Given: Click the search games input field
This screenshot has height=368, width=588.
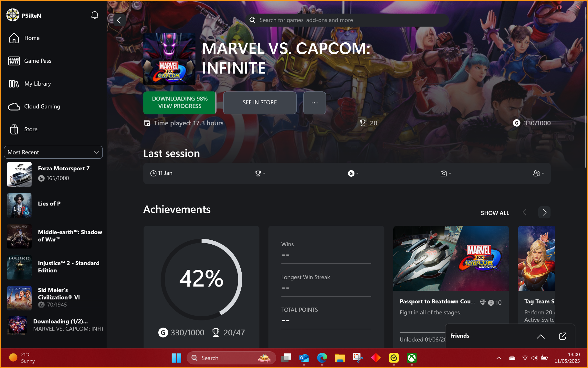Looking at the screenshot, I should pyautogui.click(x=347, y=20).
